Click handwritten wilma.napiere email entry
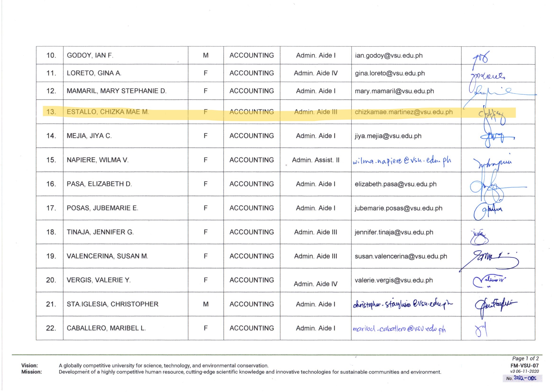This screenshot has height=392, width=554. (401, 161)
